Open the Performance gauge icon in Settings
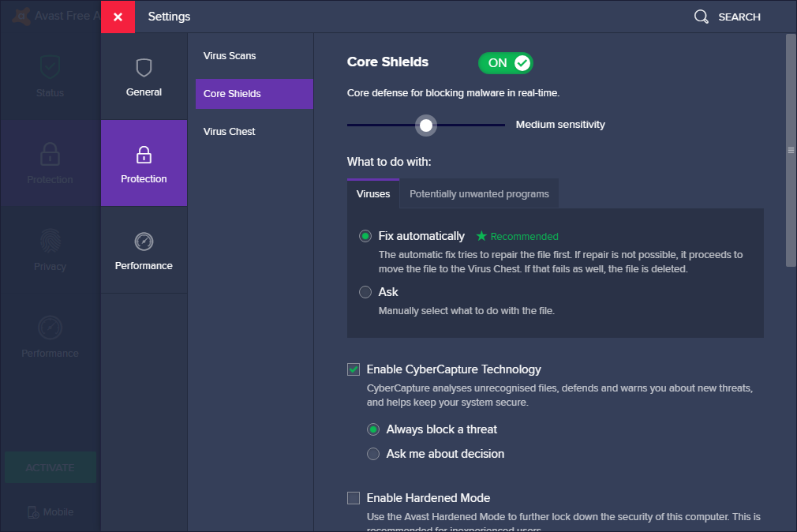This screenshot has height=532, width=797. click(144, 241)
